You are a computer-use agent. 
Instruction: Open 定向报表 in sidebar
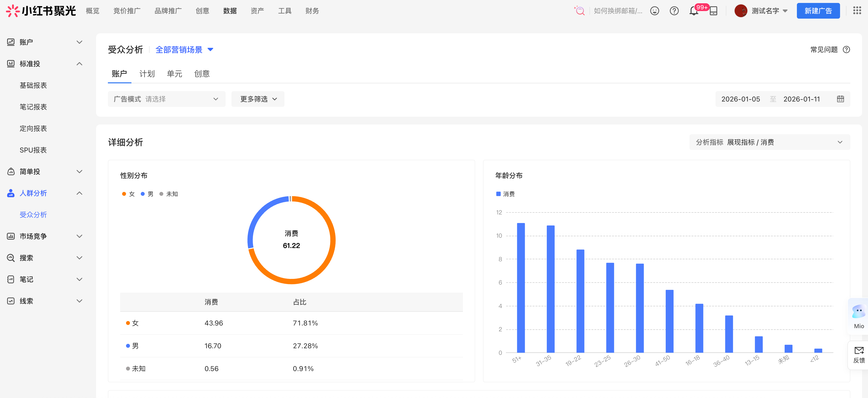tap(33, 128)
